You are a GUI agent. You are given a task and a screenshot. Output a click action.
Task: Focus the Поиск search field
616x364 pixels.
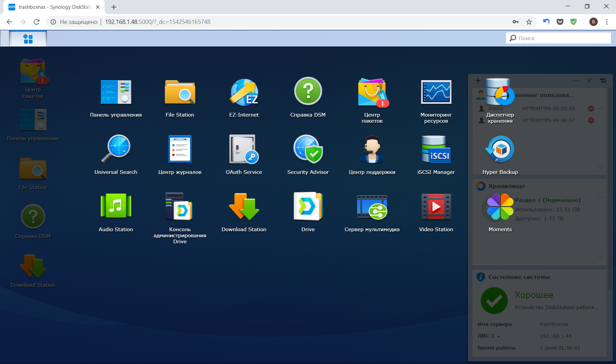(x=558, y=38)
